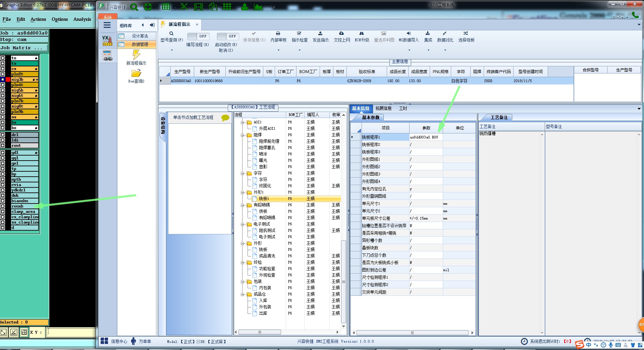
Task: Open Actions menu in Graphic Editor
Action: (38, 19)
